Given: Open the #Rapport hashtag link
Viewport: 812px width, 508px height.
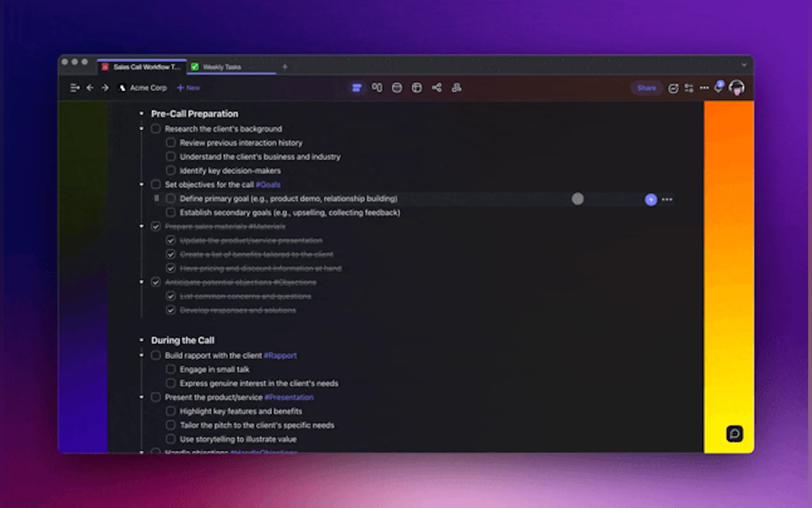Looking at the screenshot, I should pos(280,355).
